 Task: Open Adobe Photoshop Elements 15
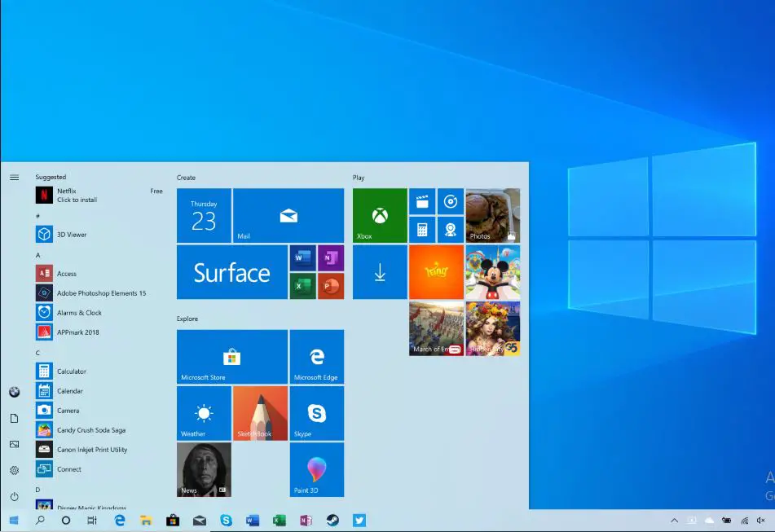click(x=99, y=293)
